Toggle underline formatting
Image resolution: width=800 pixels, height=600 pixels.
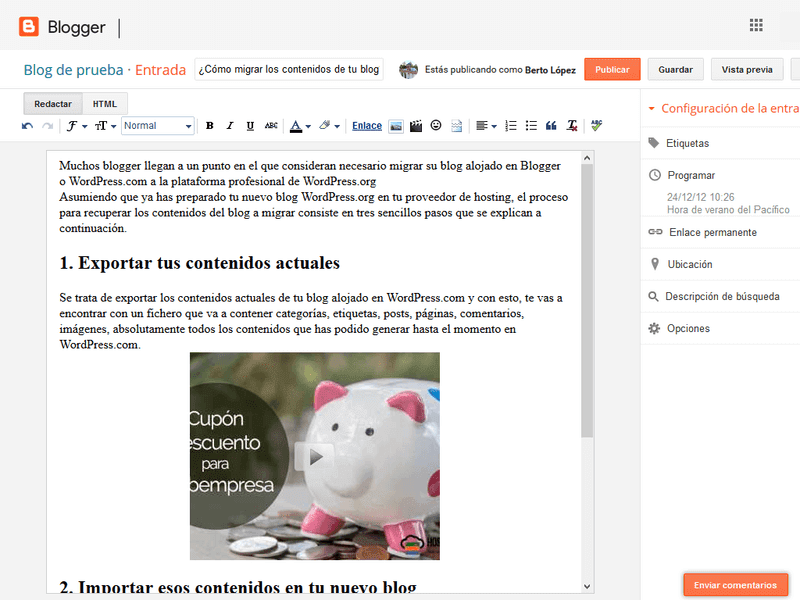[250, 126]
